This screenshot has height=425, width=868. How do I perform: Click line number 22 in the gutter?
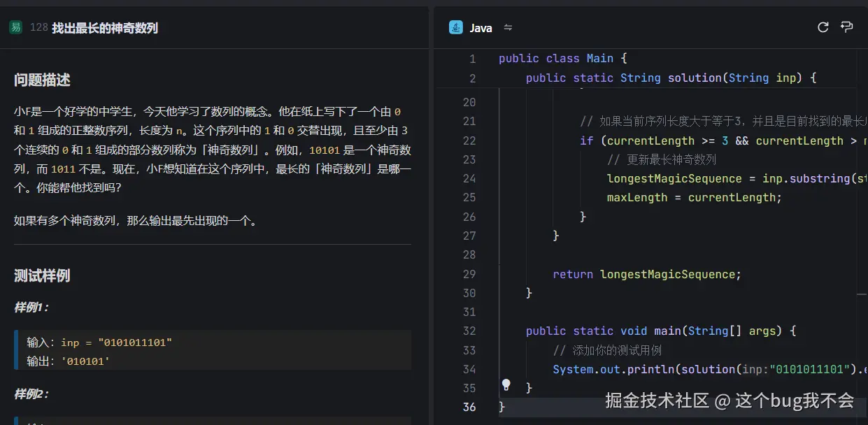point(469,141)
